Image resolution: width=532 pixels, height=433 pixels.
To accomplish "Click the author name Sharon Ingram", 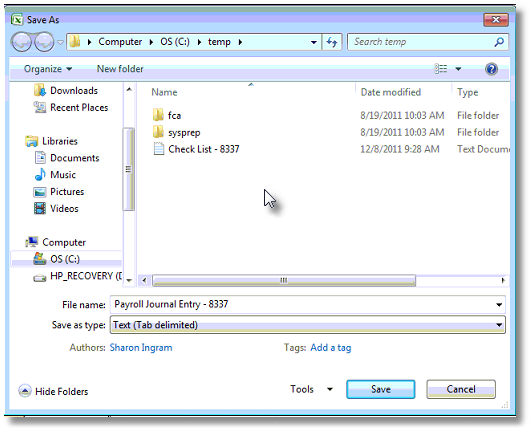I will pyautogui.click(x=141, y=348).
